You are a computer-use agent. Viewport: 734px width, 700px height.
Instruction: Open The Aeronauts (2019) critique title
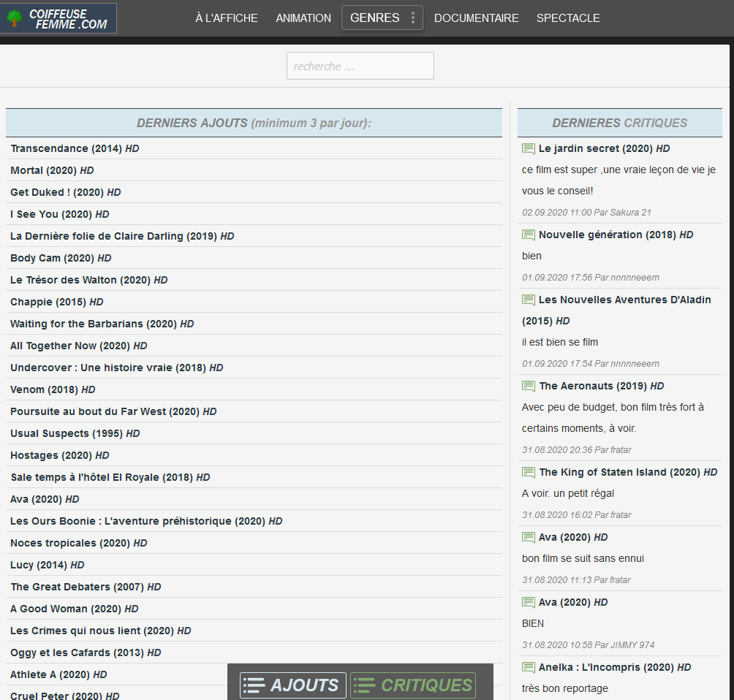pyautogui.click(x=602, y=386)
